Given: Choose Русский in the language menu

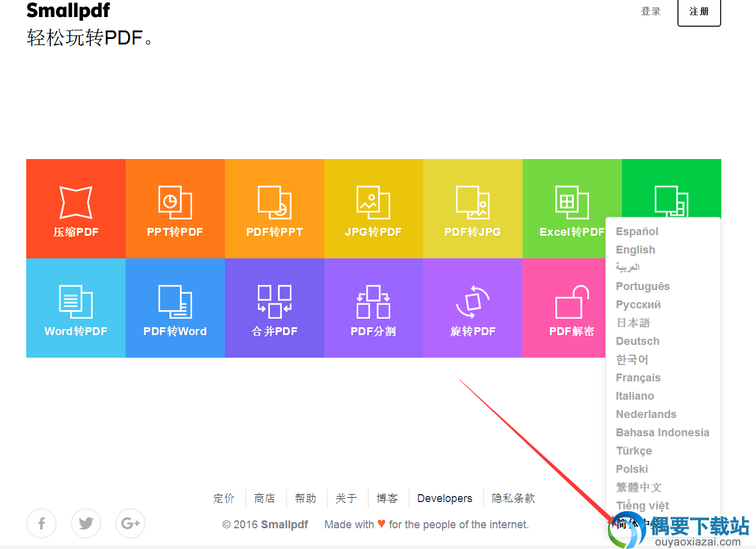Looking at the screenshot, I should click(x=638, y=305).
